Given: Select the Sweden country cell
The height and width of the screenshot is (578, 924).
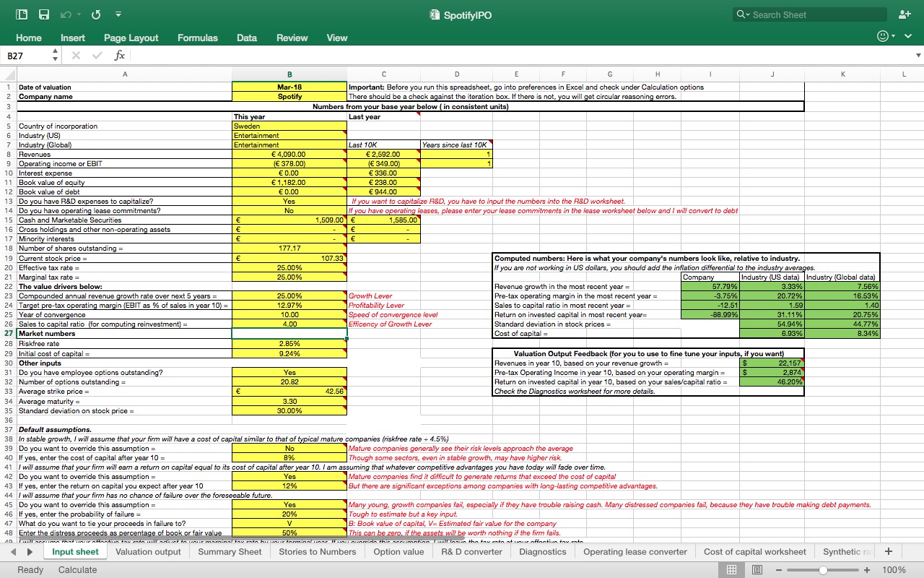Looking at the screenshot, I should click(x=289, y=126).
